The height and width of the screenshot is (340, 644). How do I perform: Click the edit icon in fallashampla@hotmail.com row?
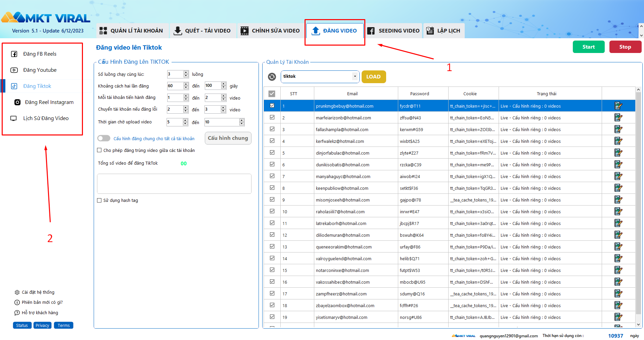(x=618, y=129)
